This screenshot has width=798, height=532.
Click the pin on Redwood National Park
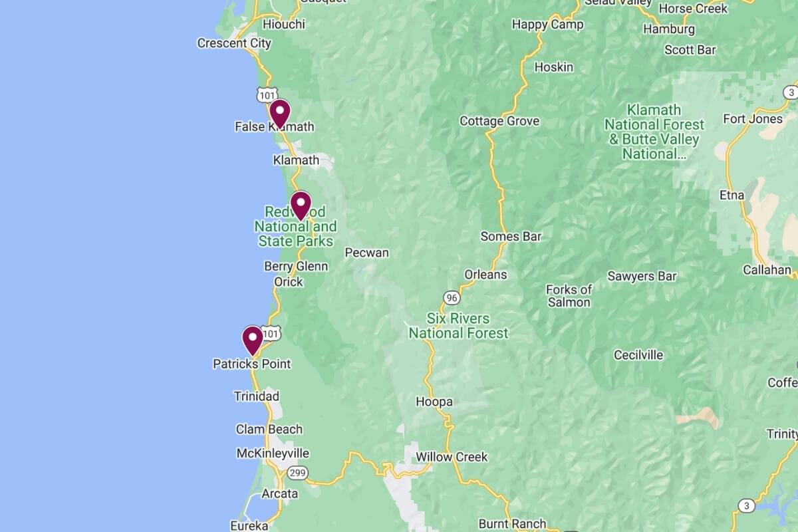click(x=301, y=205)
